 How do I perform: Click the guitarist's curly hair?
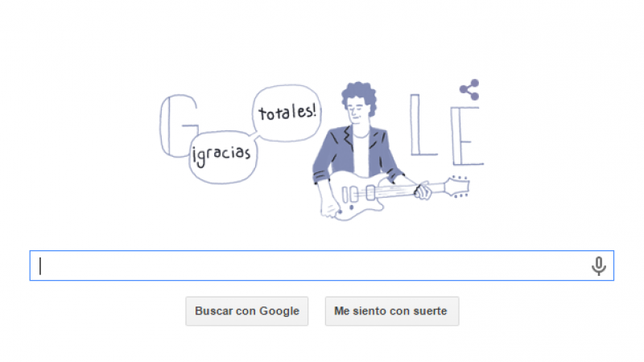359,95
